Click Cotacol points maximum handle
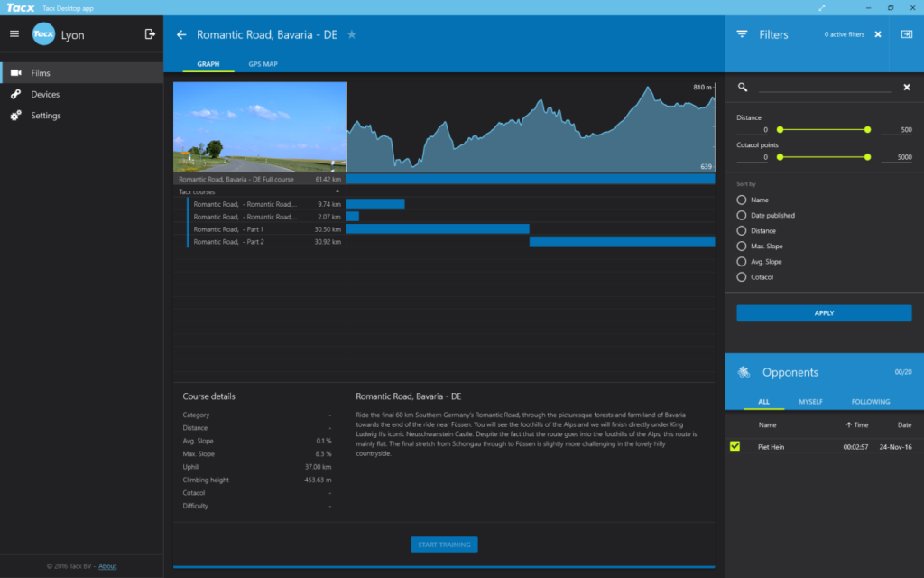 (x=867, y=157)
